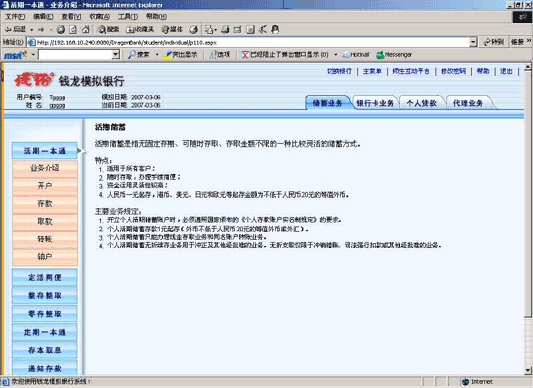Open the Media (媒体) panel
Screen dimensions: 533x388
point(172,30)
